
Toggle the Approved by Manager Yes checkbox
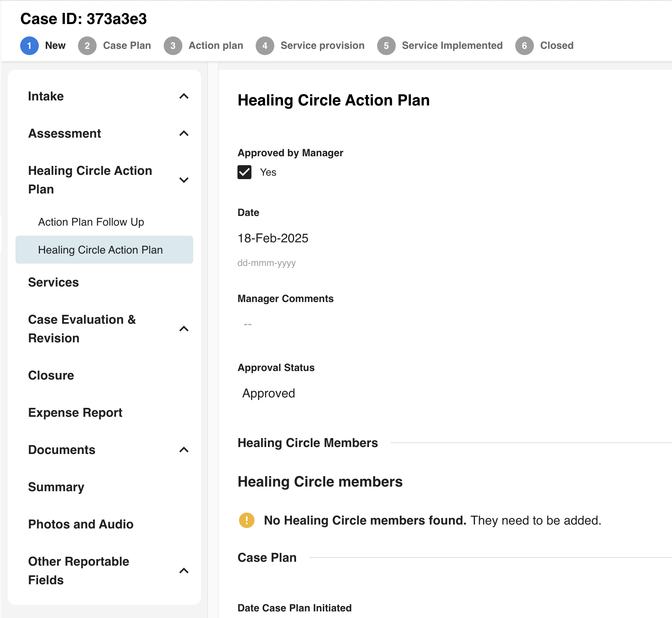pos(244,172)
